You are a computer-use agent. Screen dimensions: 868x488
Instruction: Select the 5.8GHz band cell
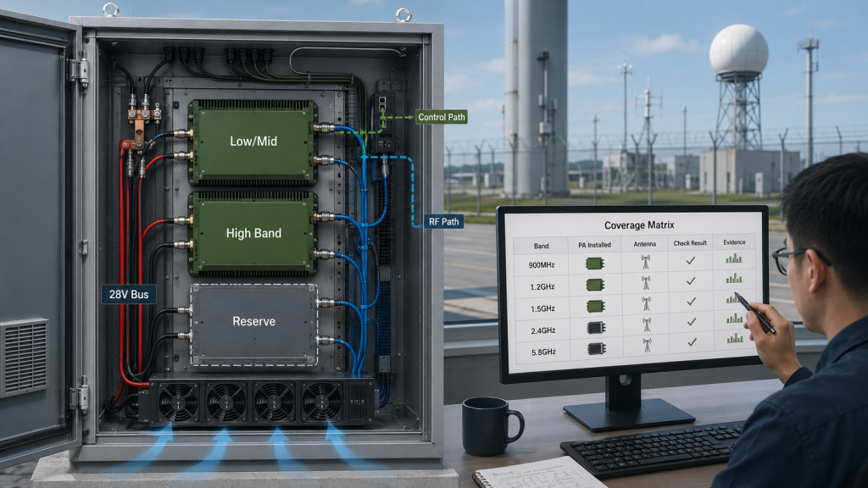click(x=543, y=352)
